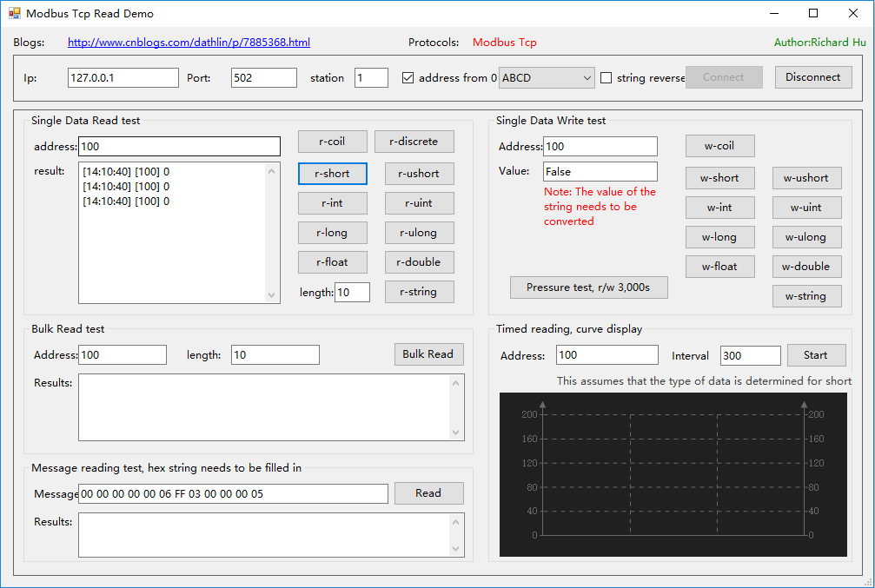This screenshot has height=588, width=875.
Task: Enable the 'string reverse' checkbox
Action: (x=606, y=78)
